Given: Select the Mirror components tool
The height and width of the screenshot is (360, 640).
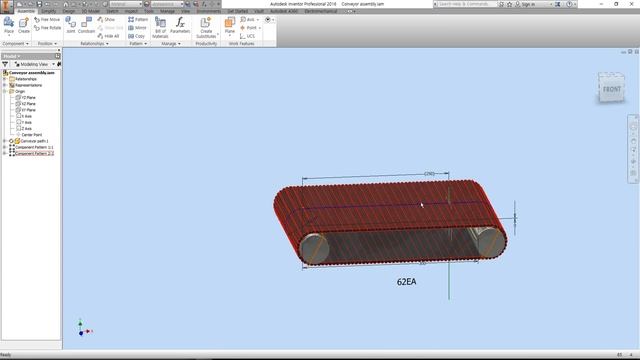Looking at the screenshot, I should (x=137, y=28).
